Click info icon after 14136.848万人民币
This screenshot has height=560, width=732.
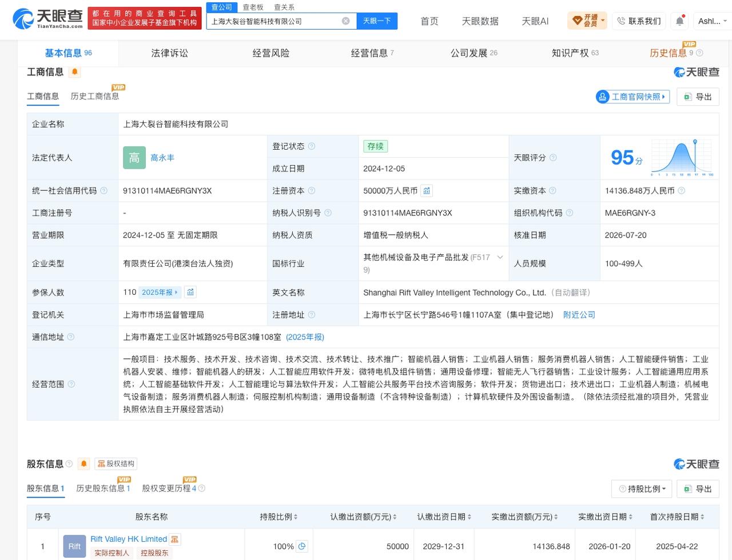682,191
